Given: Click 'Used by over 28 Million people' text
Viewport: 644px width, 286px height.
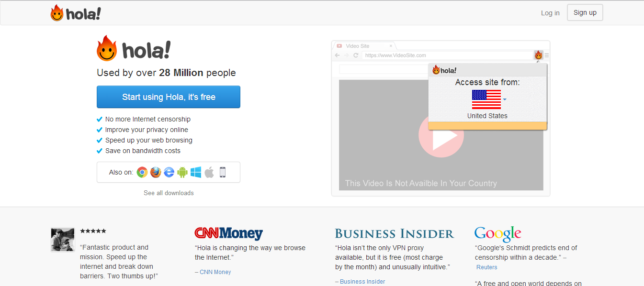Looking at the screenshot, I should click(166, 73).
